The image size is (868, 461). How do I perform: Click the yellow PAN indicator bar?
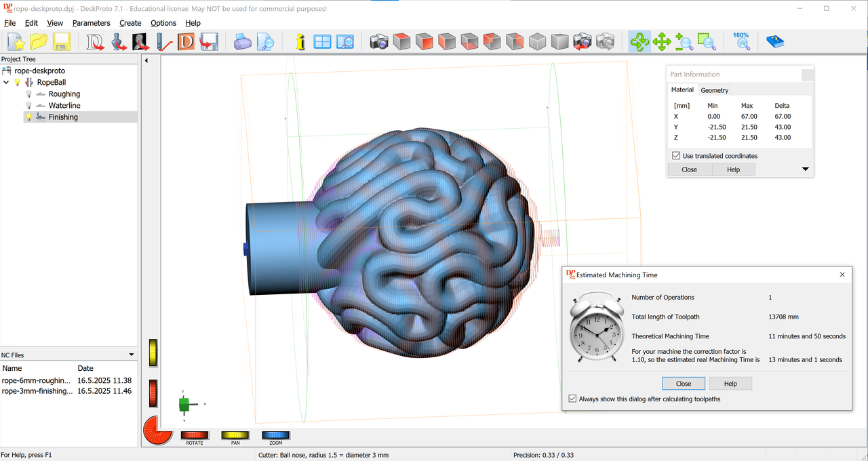[235, 436]
